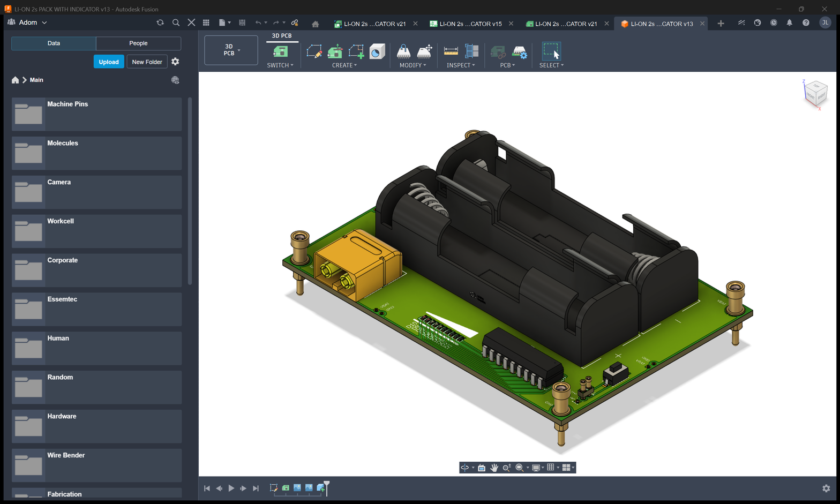The width and height of the screenshot is (840, 504).
Task: Click the PCB settings gear-chip icon
Action: [x=520, y=52]
